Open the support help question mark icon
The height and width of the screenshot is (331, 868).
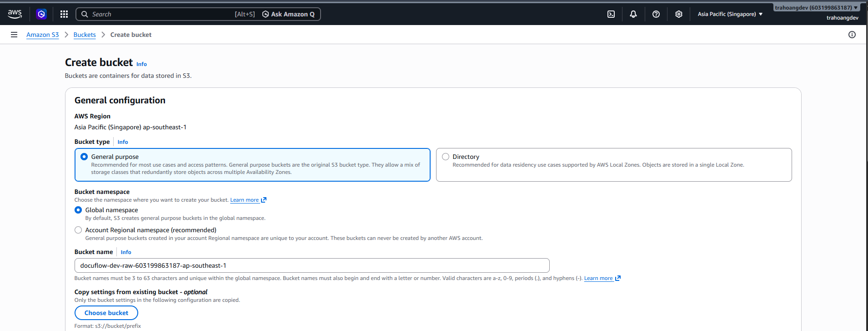[656, 14]
